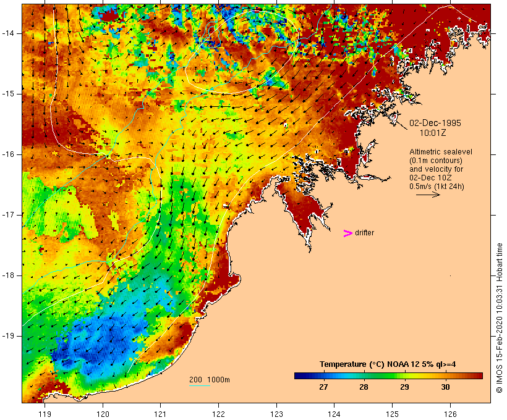Click the colorbar label '27'
This screenshot has height=420, width=507.
[x=323, y=387]
